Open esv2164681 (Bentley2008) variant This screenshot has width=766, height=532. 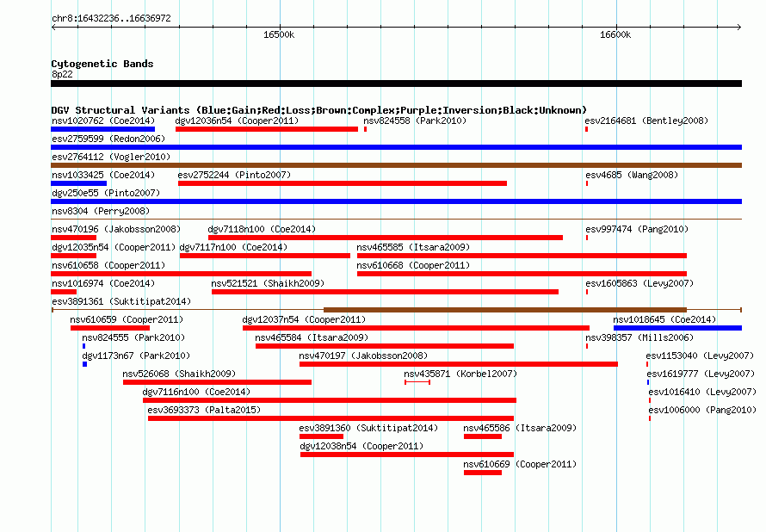coord(646,121)
